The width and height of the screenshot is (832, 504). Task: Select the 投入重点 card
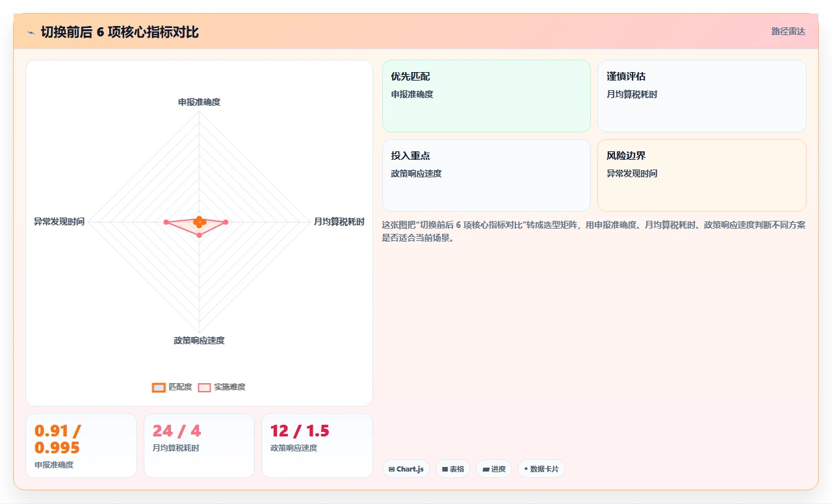pos(486,175)
